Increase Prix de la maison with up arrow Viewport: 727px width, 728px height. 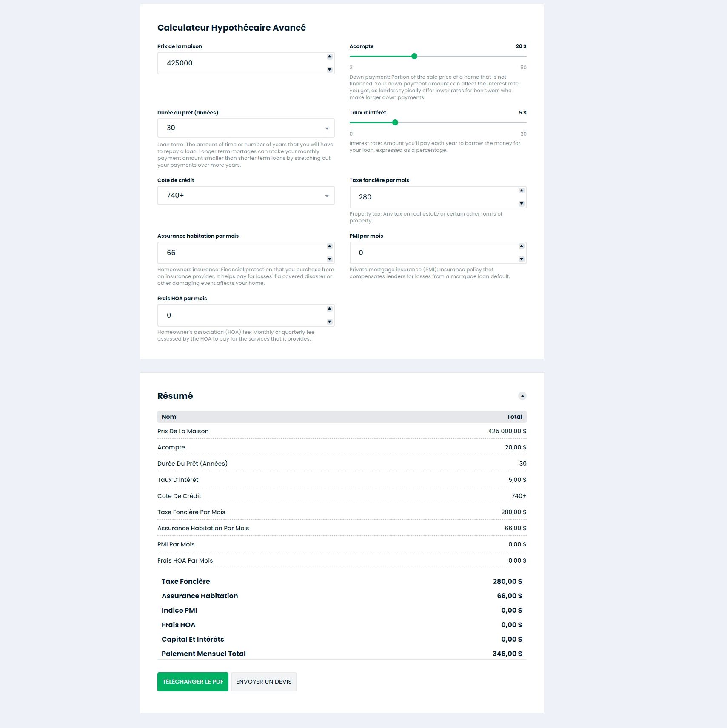[x=329, y=57]
